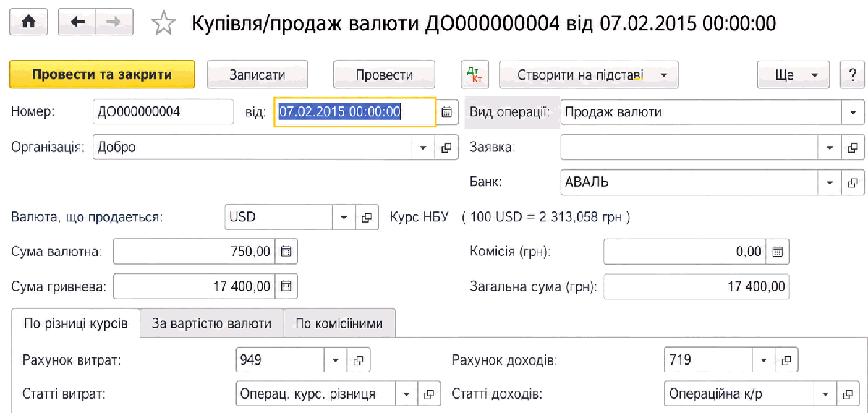Click Сума валютна field 750,00

point(195,252)
